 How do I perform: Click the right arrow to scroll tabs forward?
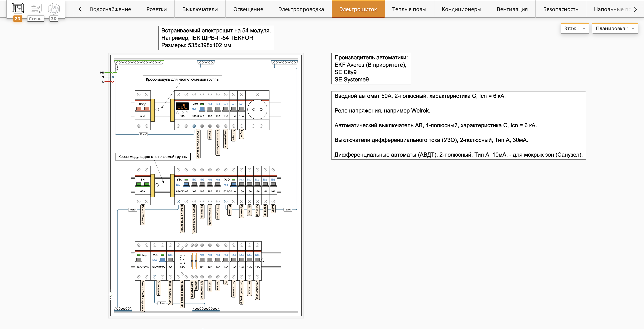click(x=635, y=9)
